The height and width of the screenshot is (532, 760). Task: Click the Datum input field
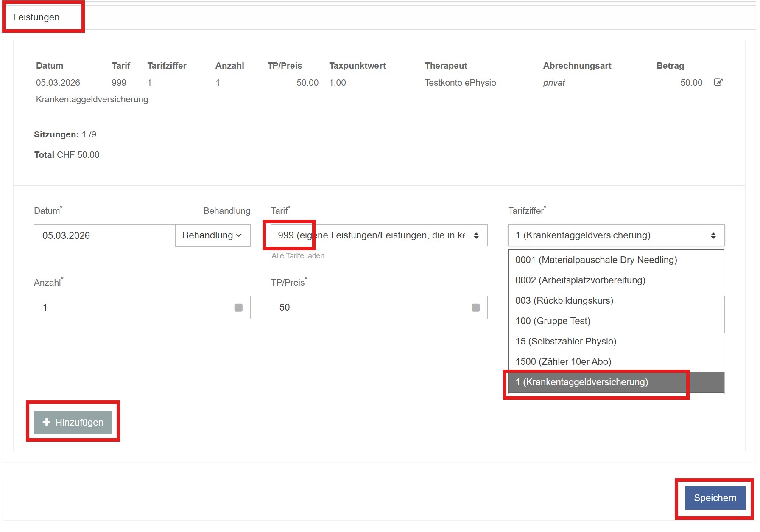pyautogui.click(x=104, y=235)
